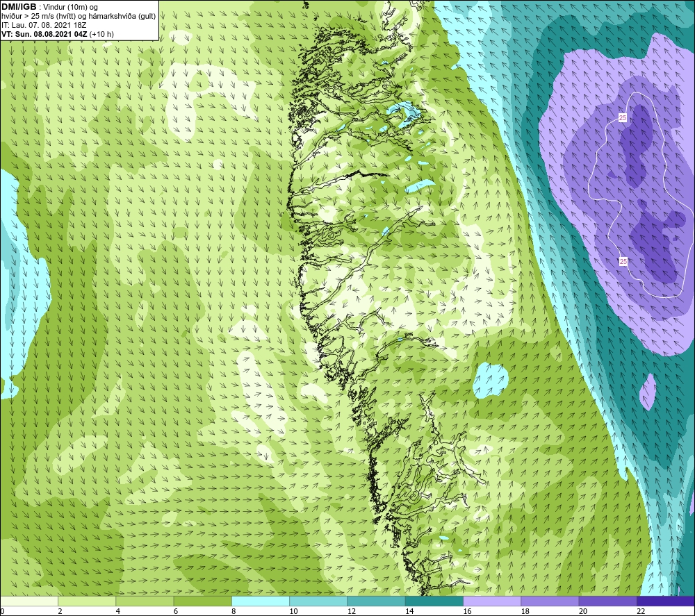This screenshot has width=695, height=616.
Task: Click the pale yellow 0–2 legend swatch
Action: click(28, 601)
